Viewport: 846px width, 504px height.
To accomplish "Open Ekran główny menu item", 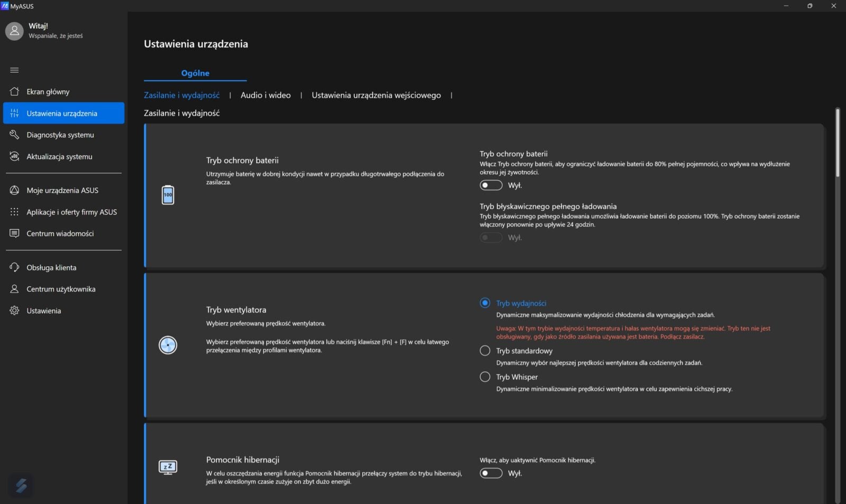I will (x=63, y=91).
